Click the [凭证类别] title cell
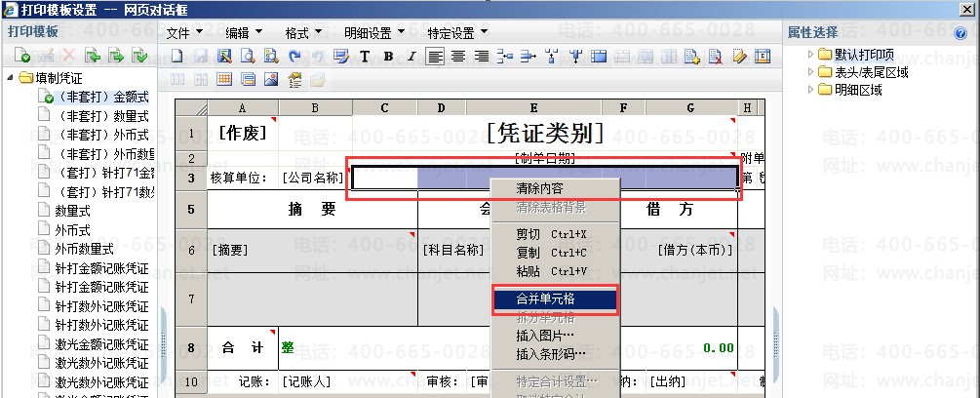Viewport: 980px width, 398px height. 545,133
